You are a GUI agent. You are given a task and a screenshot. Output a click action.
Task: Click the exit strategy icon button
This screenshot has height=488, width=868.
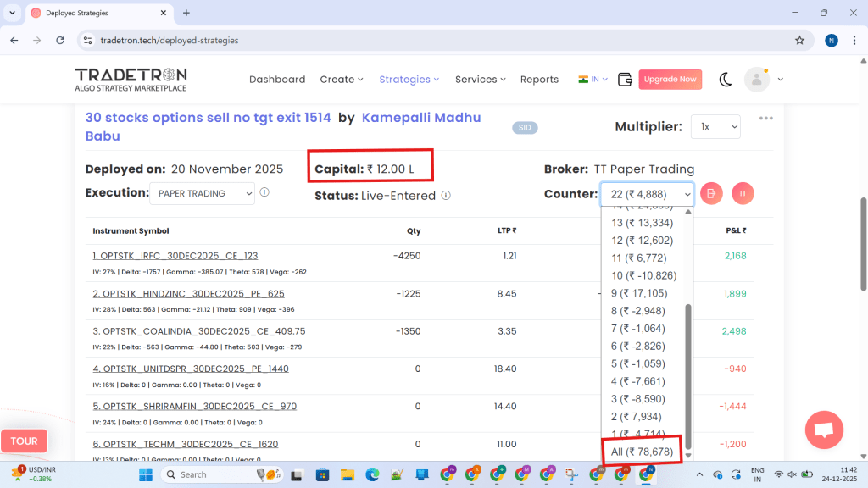[x=712, y=193]
